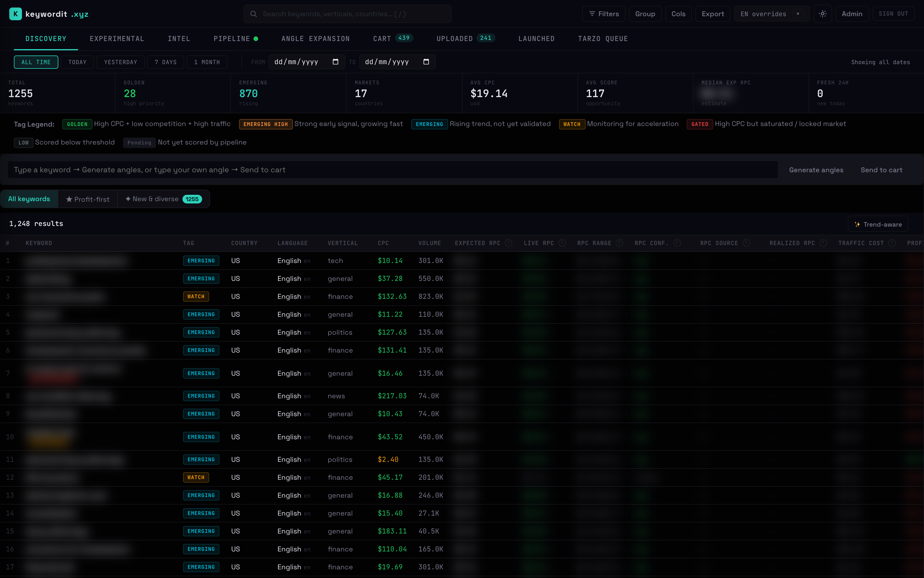Click the tech vertical in row 1
Screen dimensions: 924x578
coord(335,261)
